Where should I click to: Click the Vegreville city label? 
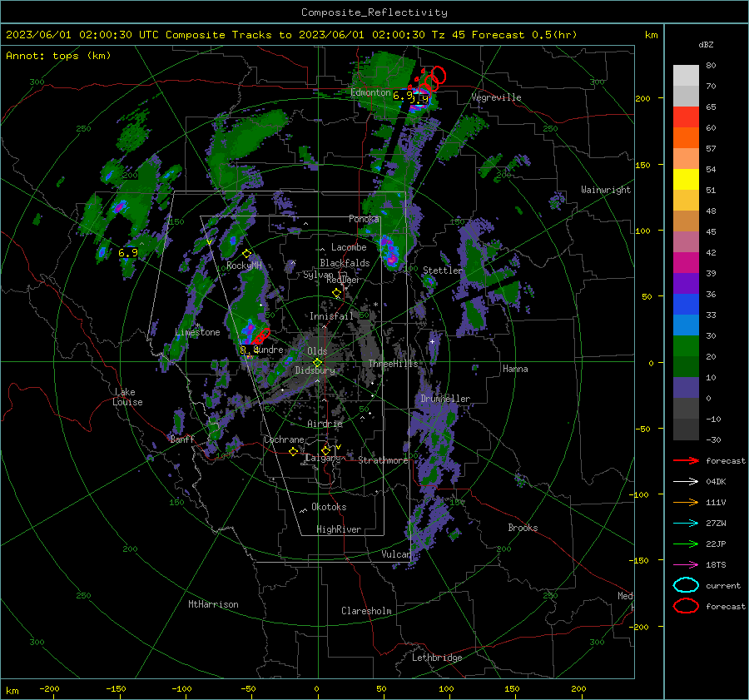pyautogui.click(x=496, y=97)
